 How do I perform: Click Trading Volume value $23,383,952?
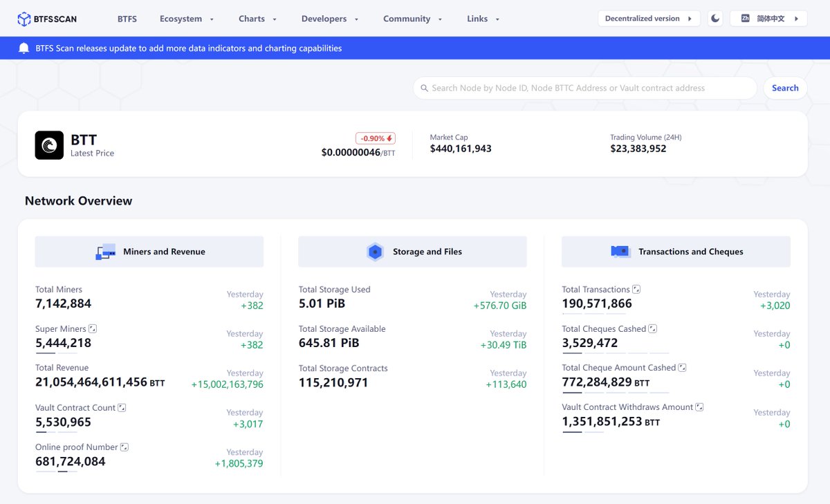pyautogui.click(x=638, y=149)
